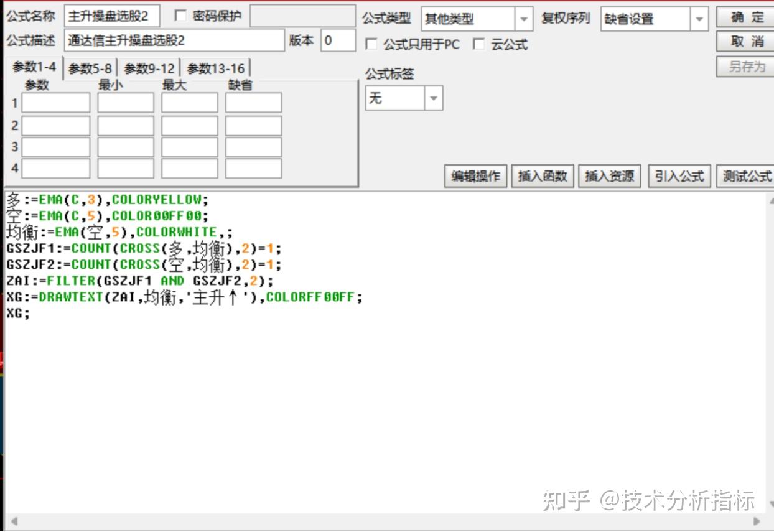Enable the 密码保护 checkbox
The image size is (774, 532).
tap(181, 15)
